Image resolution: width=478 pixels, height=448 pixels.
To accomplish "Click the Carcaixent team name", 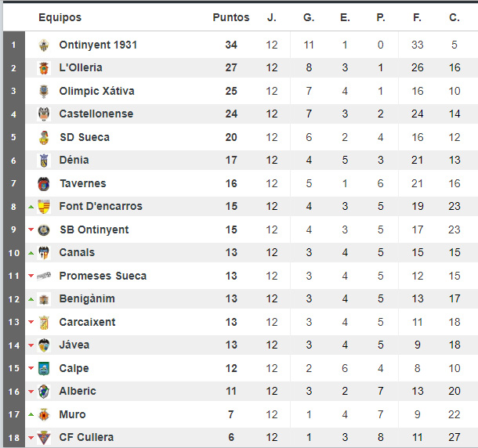I will (x=87, y=322).
